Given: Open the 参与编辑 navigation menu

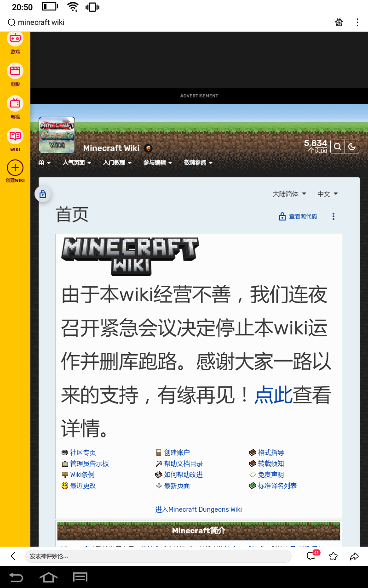Looking at the screenshot, I should [158, 163].
